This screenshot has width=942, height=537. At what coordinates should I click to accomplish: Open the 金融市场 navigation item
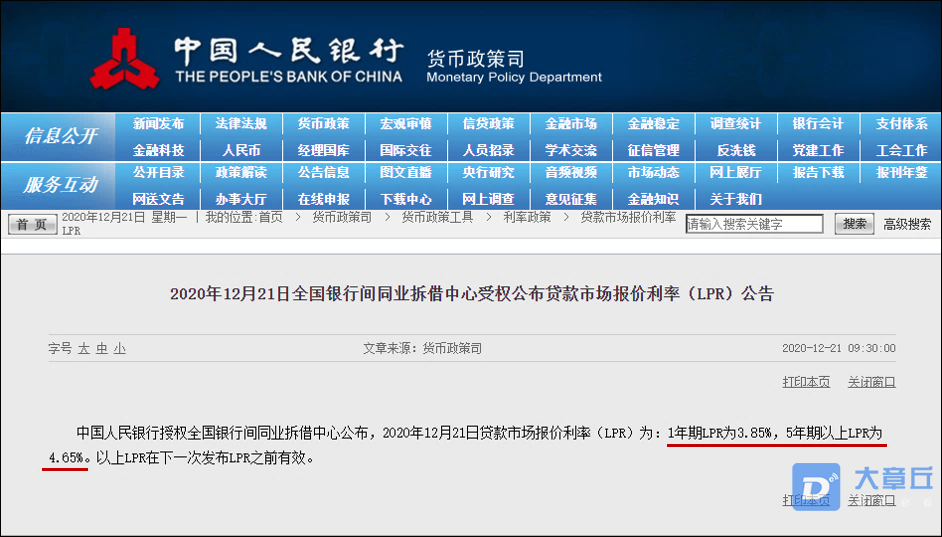click(571, 124)
